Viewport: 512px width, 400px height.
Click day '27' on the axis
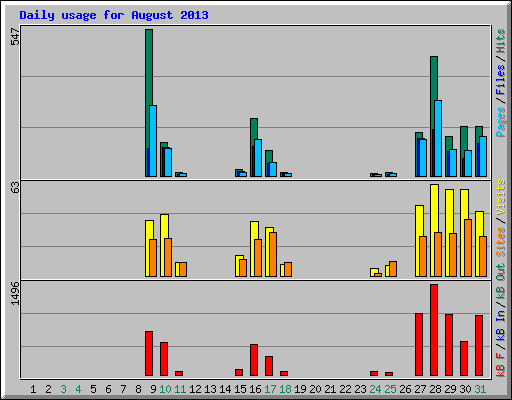coord(420,389)
